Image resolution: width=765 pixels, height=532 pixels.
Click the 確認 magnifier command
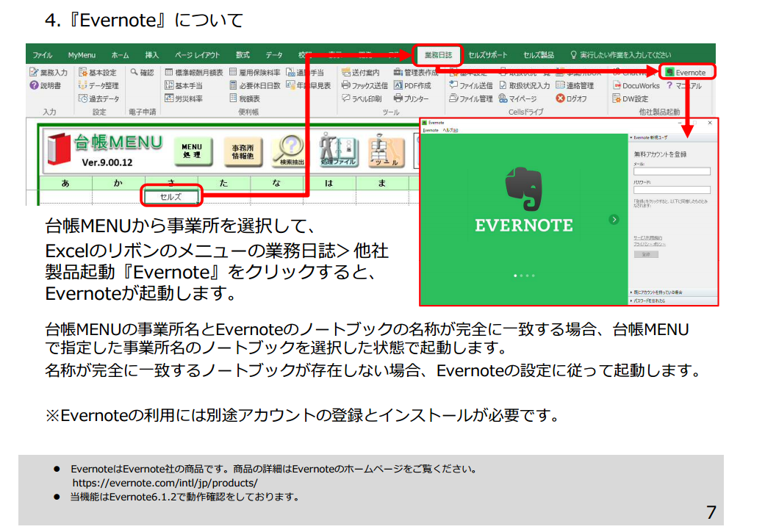(142, 73)
